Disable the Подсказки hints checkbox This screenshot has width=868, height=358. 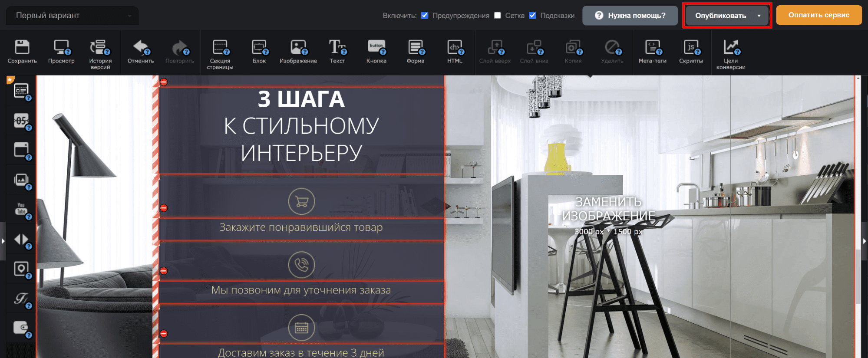point(532,16)
